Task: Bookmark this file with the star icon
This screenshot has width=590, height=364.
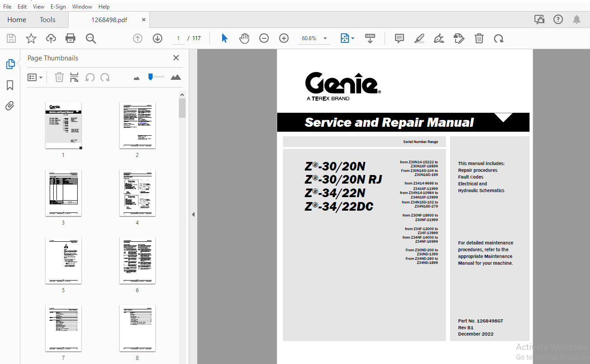Action: pyautogui.click(x=31, y=38)
